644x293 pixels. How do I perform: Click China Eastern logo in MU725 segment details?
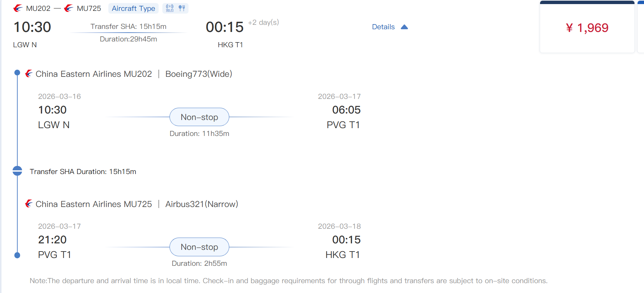29,204
